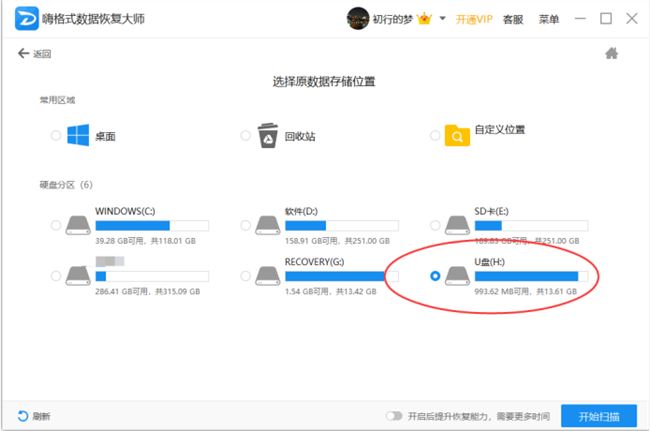The image size is (650, 431).
Task: Click 开通VIP link
Action: point(474,19)
